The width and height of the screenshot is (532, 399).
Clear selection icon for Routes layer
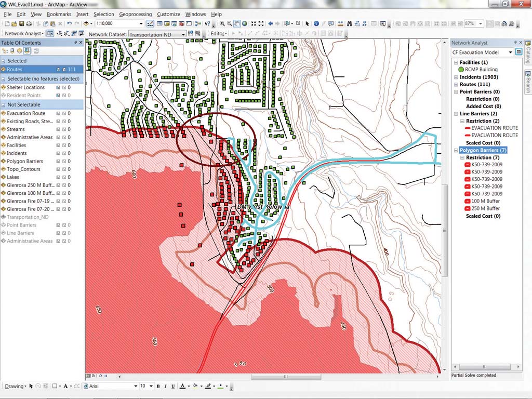point(64,69)
